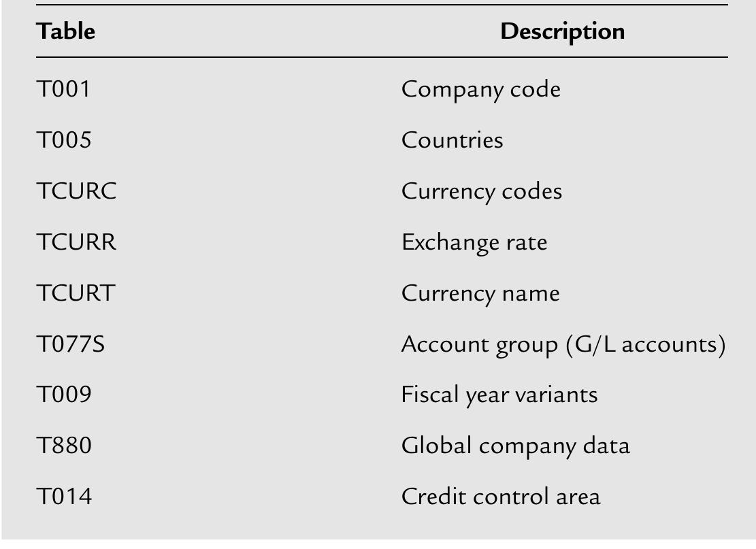Click the Currency codes description
Image resolution: width=756 pixels, height=549 pixels.
coord(482,192)
